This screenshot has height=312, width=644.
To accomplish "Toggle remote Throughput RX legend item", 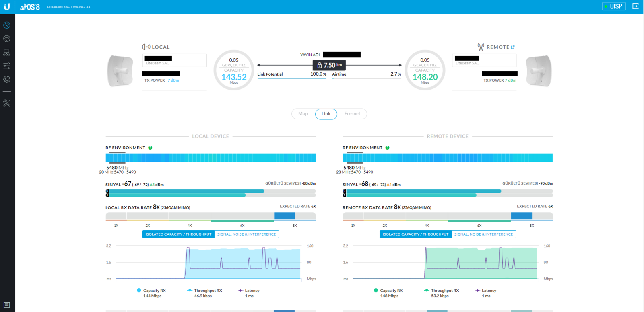I will tap(442, 293).
